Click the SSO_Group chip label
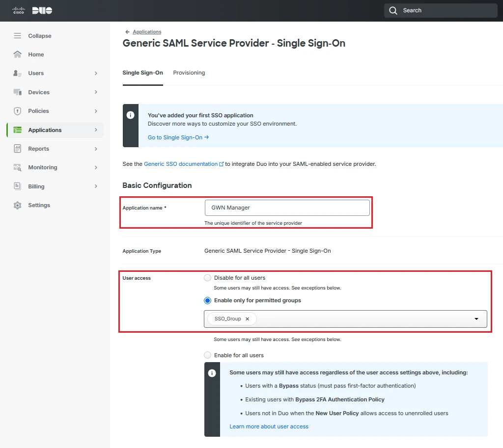 tap(228, 319)
